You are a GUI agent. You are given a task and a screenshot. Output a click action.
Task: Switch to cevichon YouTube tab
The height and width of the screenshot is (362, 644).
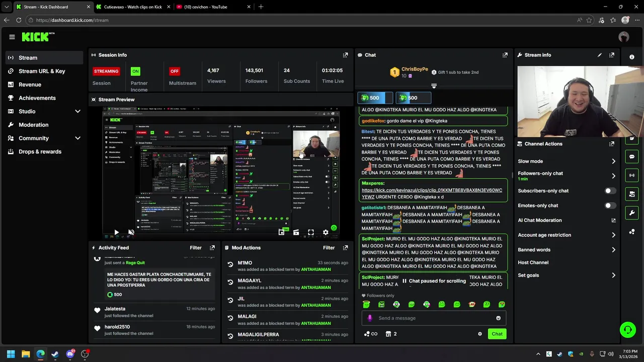click(213, 7)
